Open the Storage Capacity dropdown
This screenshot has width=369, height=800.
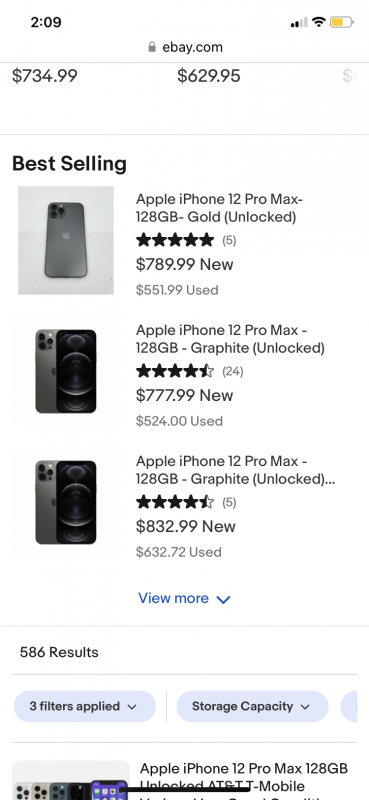(252, 706)
